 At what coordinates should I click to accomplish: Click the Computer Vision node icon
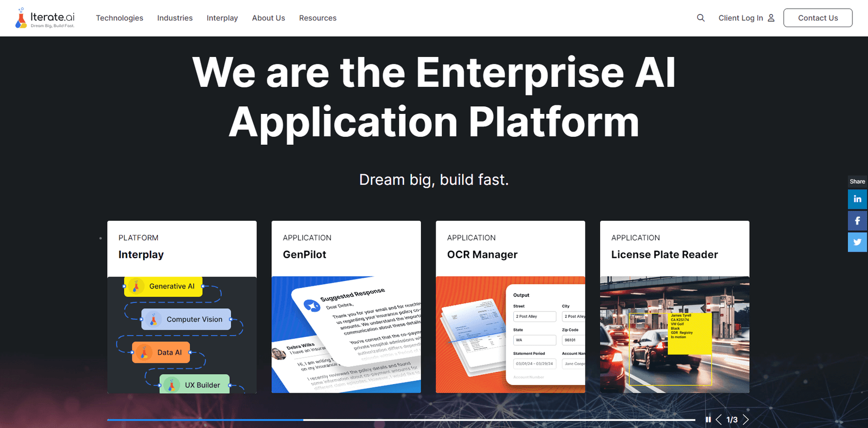click(154, 320)
